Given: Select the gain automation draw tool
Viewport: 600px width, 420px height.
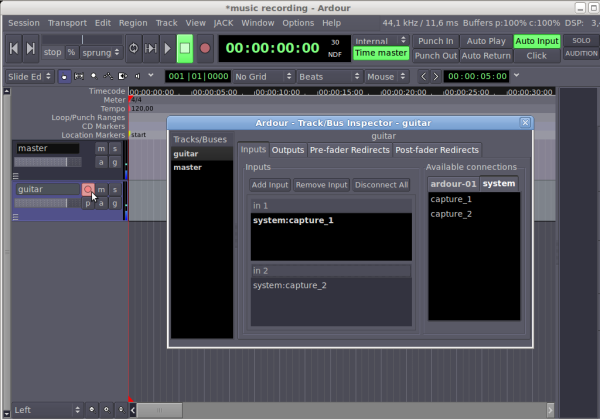Looking at the screenshot, I should click(x=108, y=77).
